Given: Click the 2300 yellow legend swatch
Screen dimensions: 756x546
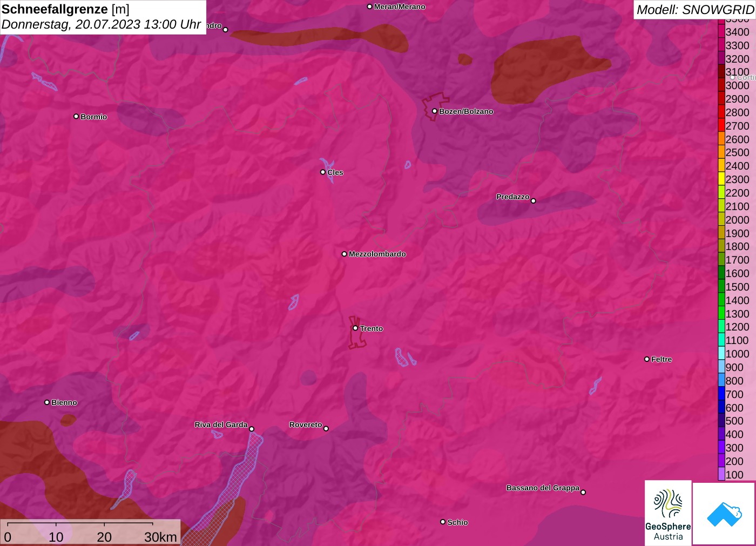Looking at the screenshot, I should click(721, 179).
